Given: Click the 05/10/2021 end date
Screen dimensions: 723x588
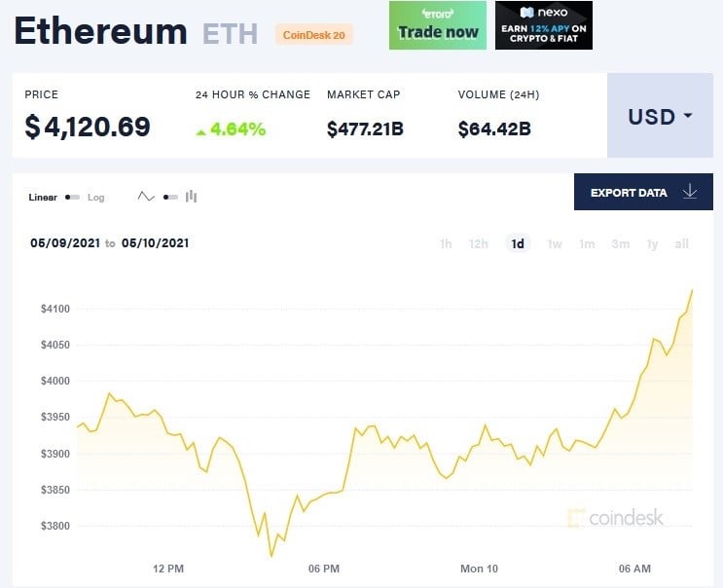Looking at the screenshot, I should (156, 243).
